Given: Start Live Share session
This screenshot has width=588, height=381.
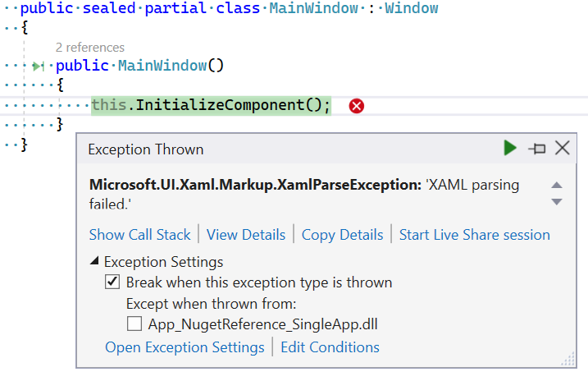Looking at the screenshot, I should (474, 235).
